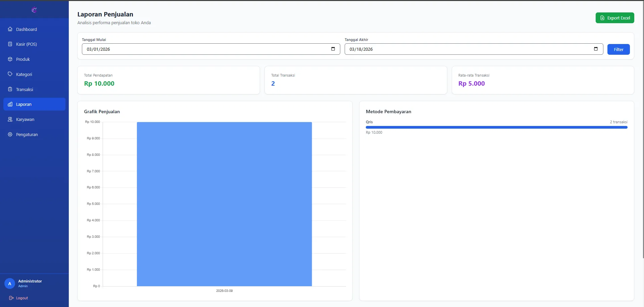The height and width of the screenshot is (307, 644).
Task: Click the Tanggal Akhir date field
Action: pyautogui.click(x=466, y=49)
